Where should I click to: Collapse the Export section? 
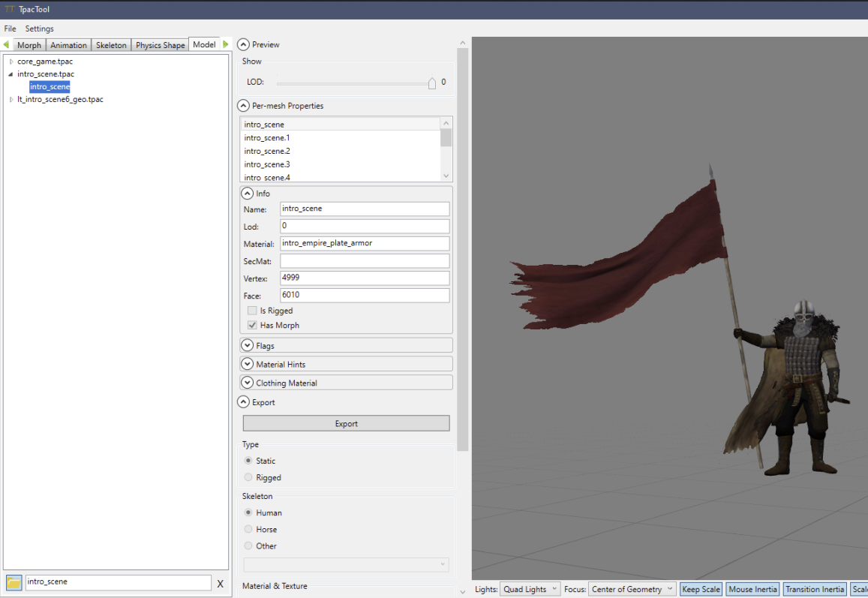click(243, 402)
